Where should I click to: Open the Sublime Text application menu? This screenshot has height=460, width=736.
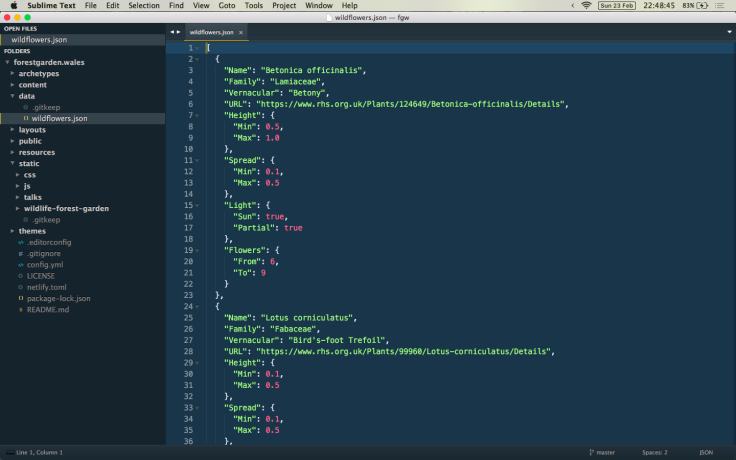point(51,6)
